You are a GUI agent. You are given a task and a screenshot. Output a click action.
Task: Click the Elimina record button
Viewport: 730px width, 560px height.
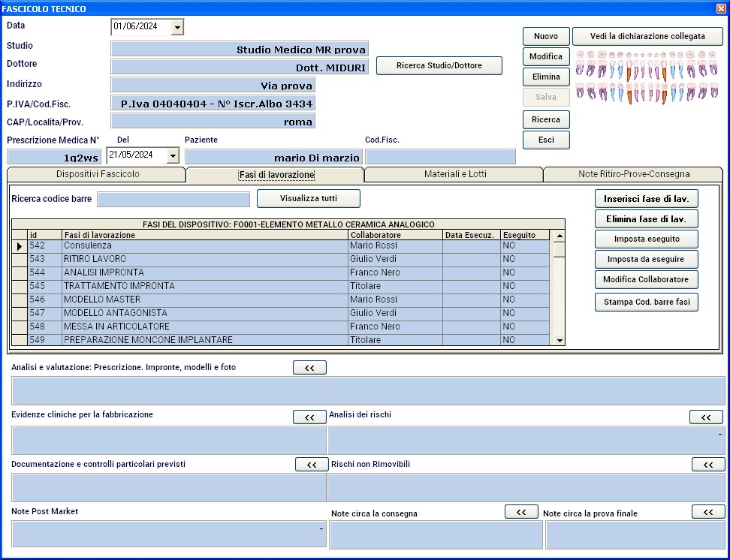[x=546, y=77]
